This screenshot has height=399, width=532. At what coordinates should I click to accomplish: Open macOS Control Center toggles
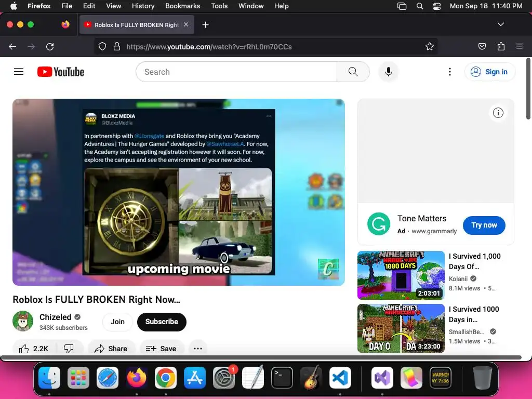(437, 6)
